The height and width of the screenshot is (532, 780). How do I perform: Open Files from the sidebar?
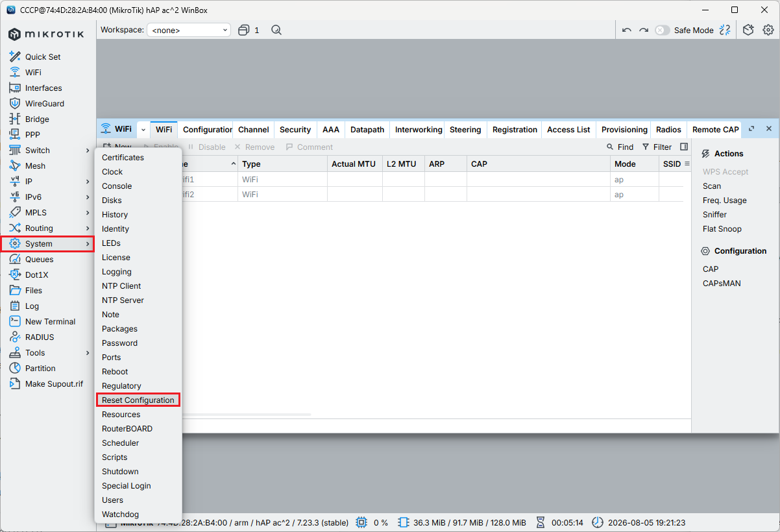coord(34,291)
